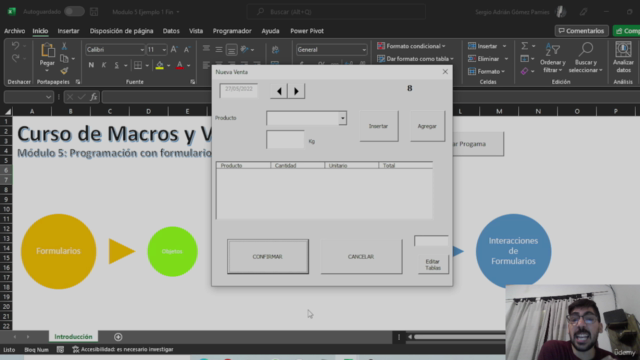Click the CANCELAR button
Screen dimensions: 640x360
click(361, 257)
